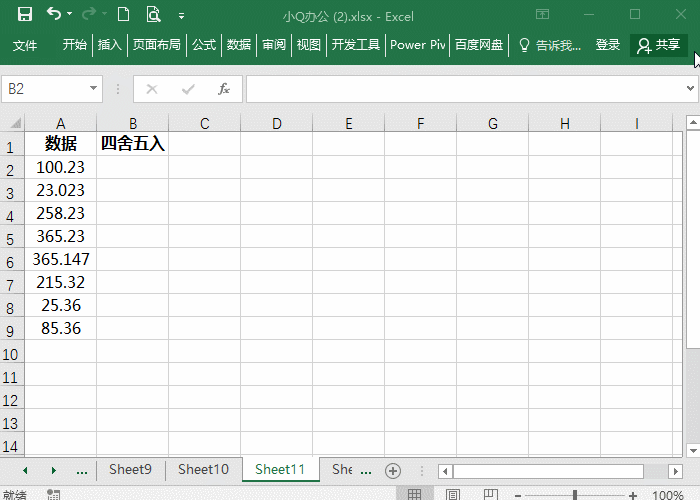This screenshot has width=700, height=500.
Task: Click the next sheet navigation arrow
Action: coord(54,470)
